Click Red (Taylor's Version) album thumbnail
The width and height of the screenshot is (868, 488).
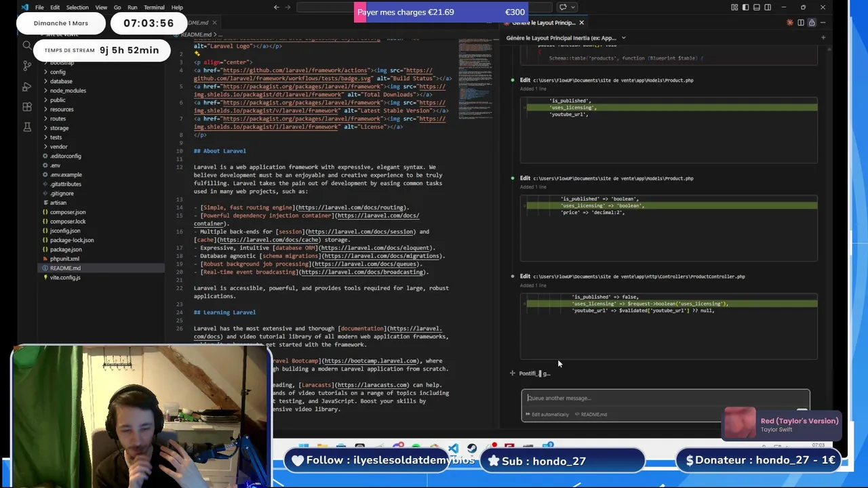740,424
